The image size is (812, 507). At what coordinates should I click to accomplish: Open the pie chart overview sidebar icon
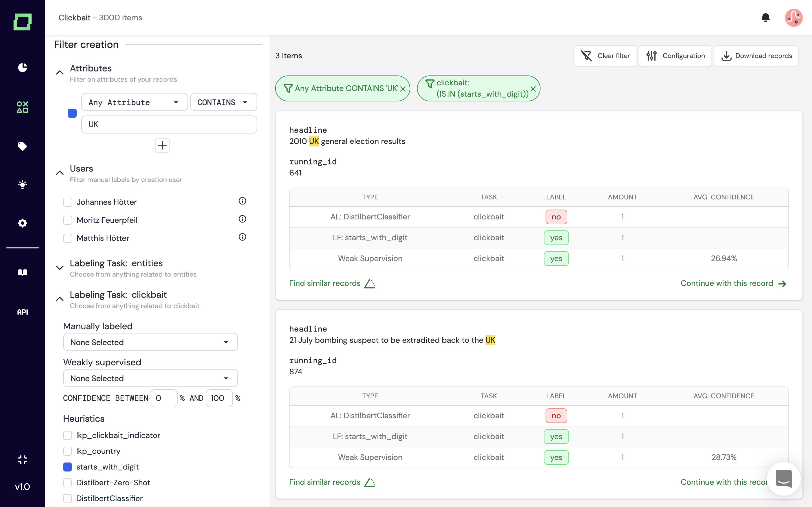[23, 67]
